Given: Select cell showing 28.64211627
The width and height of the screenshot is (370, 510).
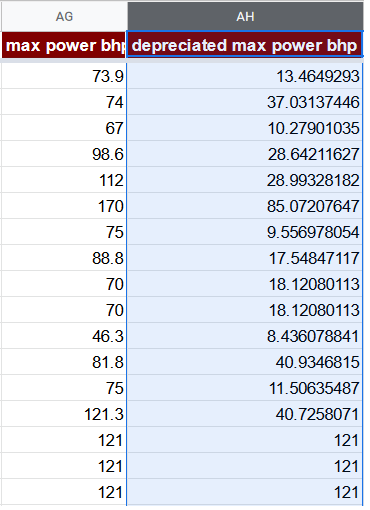Looking at the screenshot, I should pyautogui.click(x=245, y=154).
